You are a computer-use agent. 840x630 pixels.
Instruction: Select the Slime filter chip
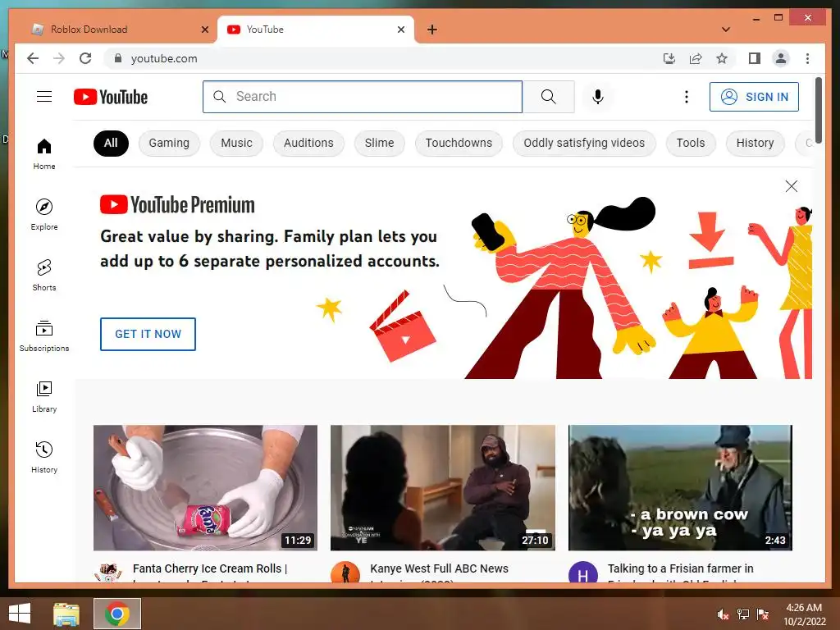[x=379, y=143]
